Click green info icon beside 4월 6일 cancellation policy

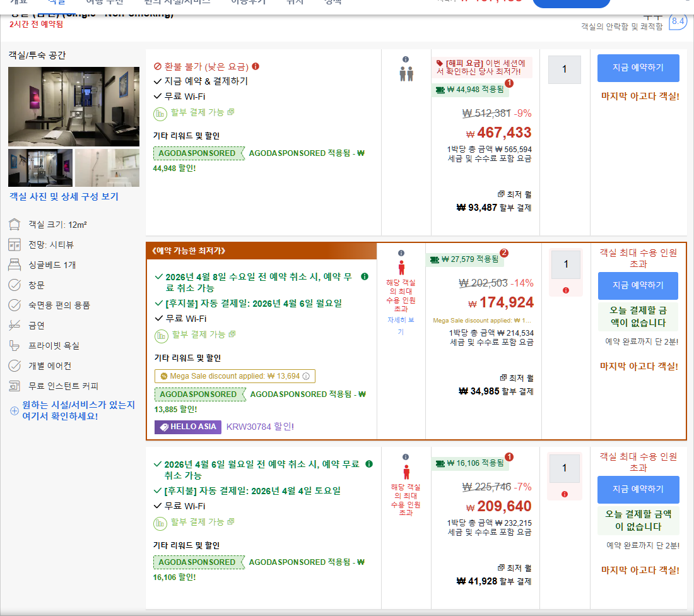click(369, 464)
